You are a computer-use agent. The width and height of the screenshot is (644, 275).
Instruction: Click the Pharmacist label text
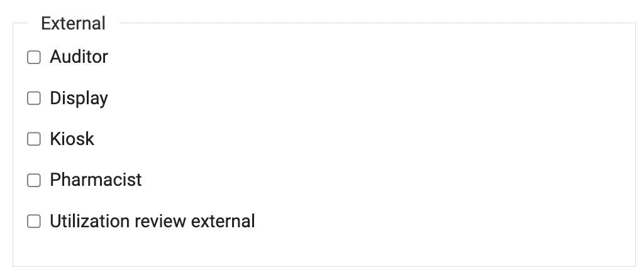pos(96,180)
